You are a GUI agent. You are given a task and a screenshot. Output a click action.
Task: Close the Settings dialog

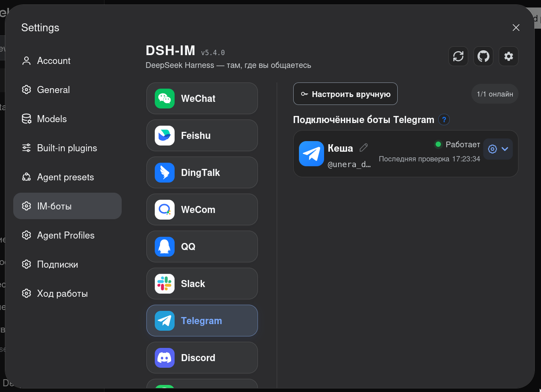[x=516, y=27]
